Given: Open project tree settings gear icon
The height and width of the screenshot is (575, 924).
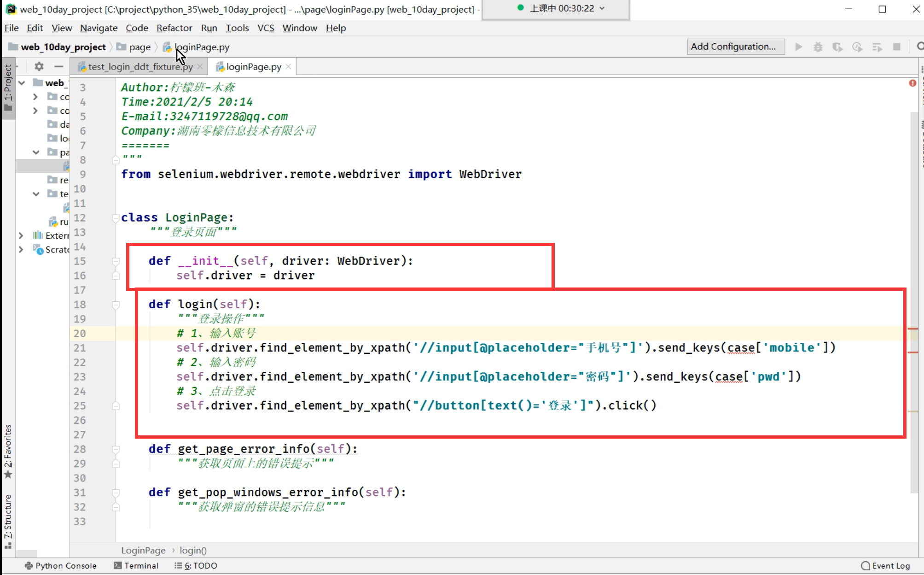Looking at the screenshot, I should click(39, 66).
